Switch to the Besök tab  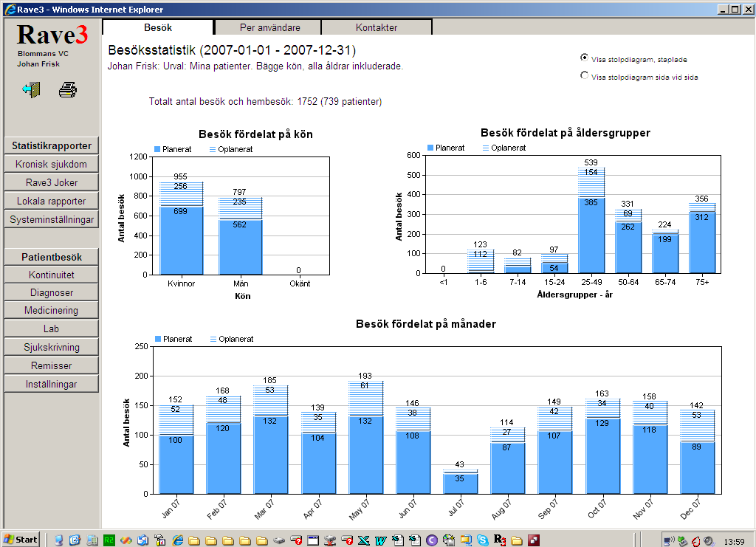(x=158, y=27)
